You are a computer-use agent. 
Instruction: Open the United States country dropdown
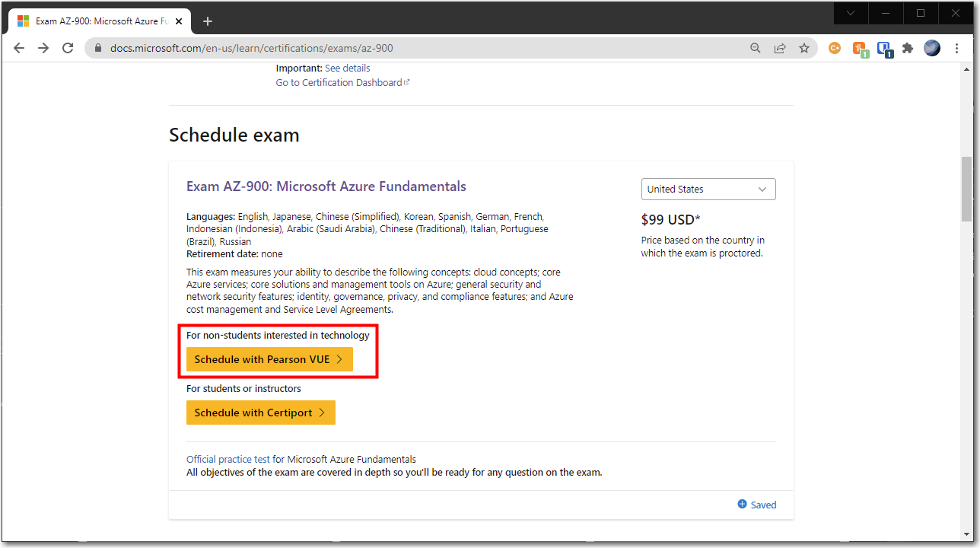[x=708, y=189]
